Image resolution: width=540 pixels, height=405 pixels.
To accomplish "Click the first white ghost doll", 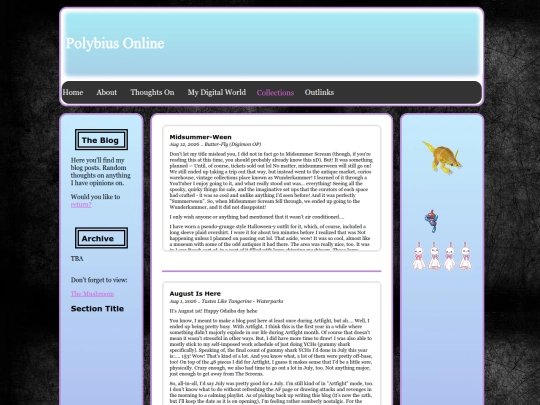I will click(x=419, y=256).
